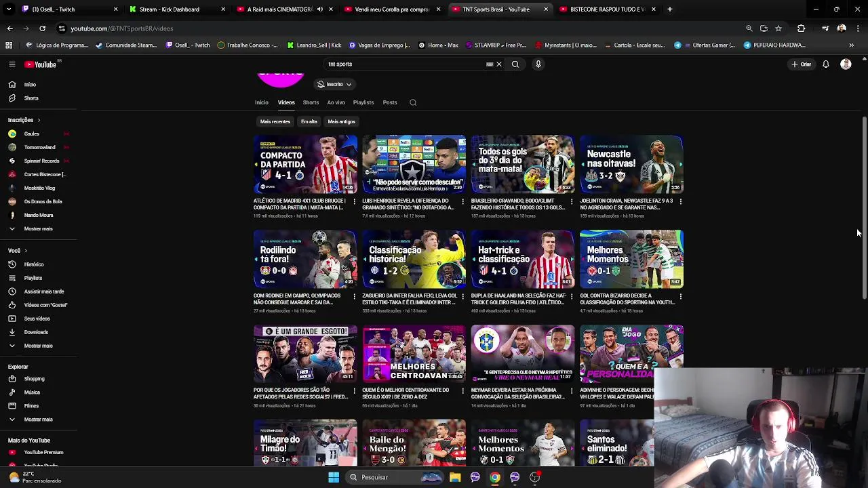Switch to the channel Posts tab

coord(390,102)
